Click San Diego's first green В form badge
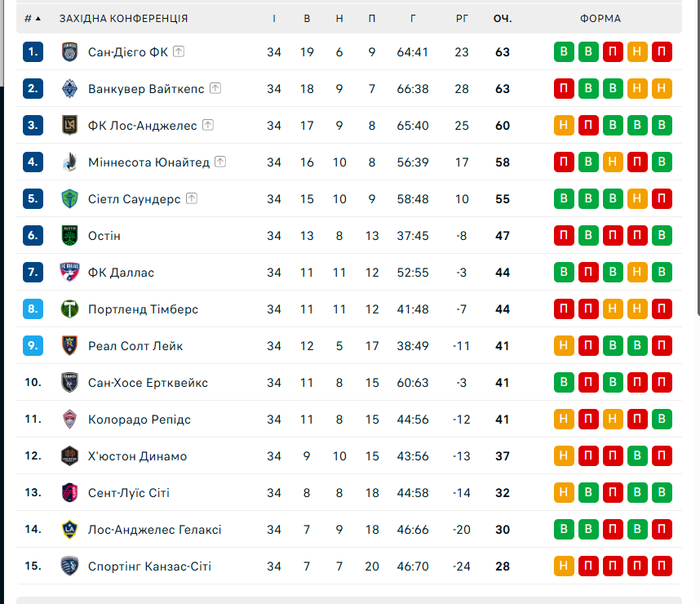This screenshot has height=604, width=700. [x=563, y=52]
